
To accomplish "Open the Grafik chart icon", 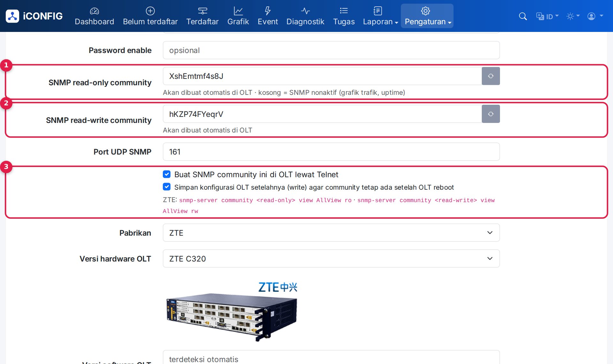I will click(238, 11).
